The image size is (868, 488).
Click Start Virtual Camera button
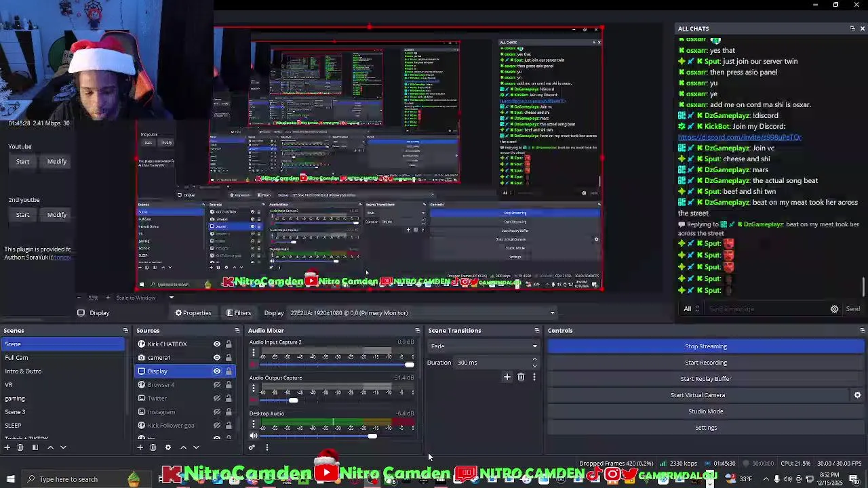point(698,395)
